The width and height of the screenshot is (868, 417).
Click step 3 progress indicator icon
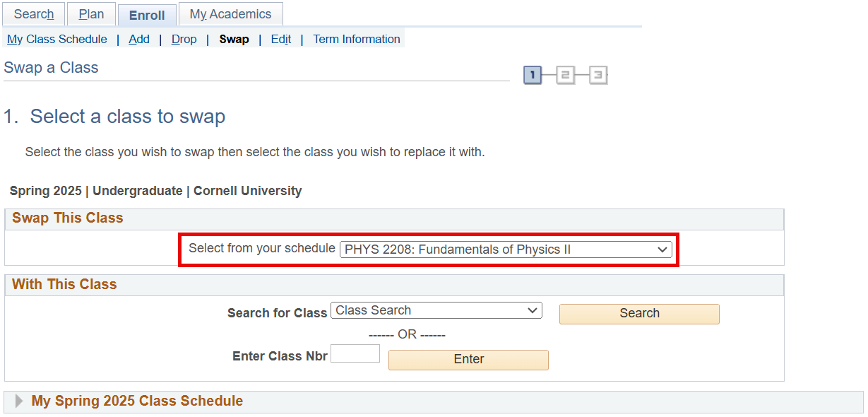tap(598, 75)
